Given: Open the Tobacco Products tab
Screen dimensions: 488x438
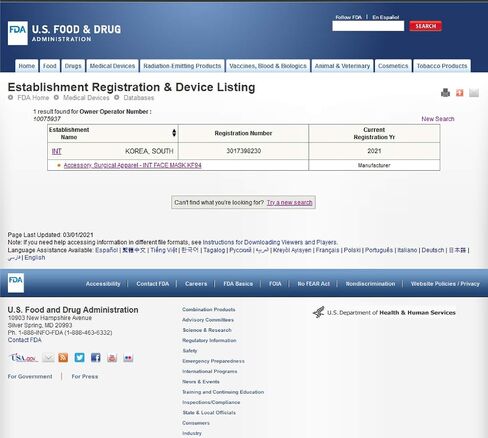Looking at the screenshot, I should (x=442, y=66).
